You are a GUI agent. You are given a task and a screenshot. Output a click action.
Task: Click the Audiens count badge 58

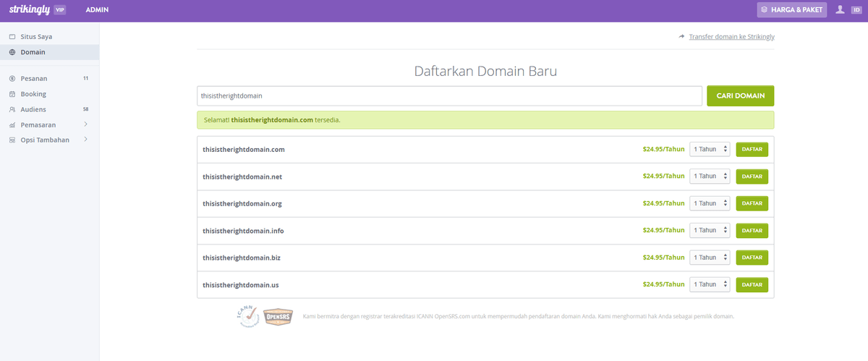point(86,109)
